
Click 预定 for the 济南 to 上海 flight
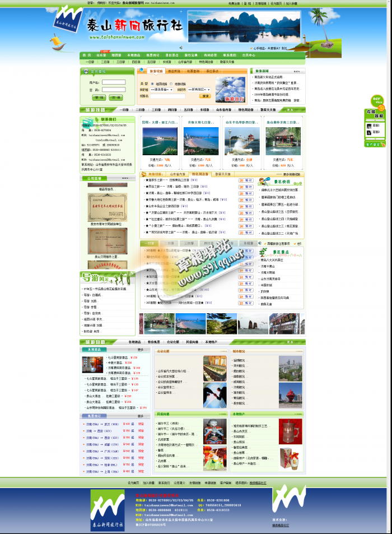[141, 472]
